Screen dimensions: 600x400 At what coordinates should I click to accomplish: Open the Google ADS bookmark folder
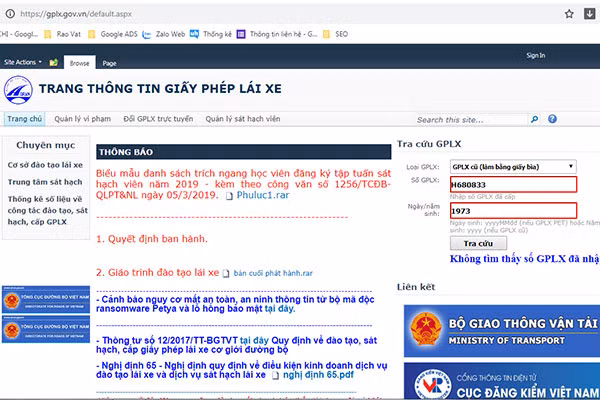coord(113,34)
